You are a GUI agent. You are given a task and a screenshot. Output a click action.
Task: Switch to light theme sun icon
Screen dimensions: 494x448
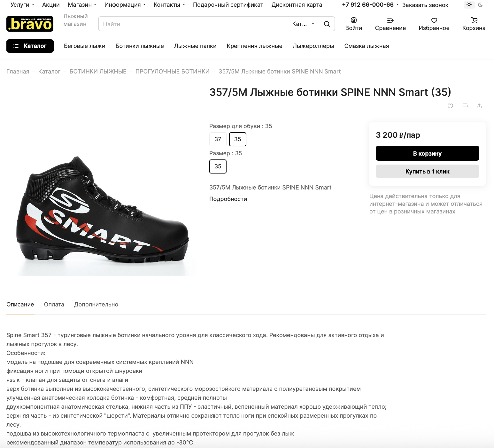(469, 5)
